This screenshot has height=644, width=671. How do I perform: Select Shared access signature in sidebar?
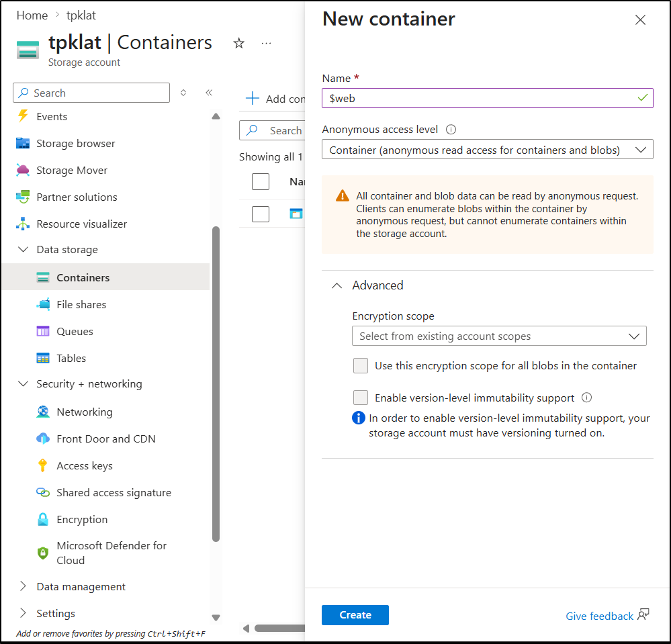coord(114,493)
